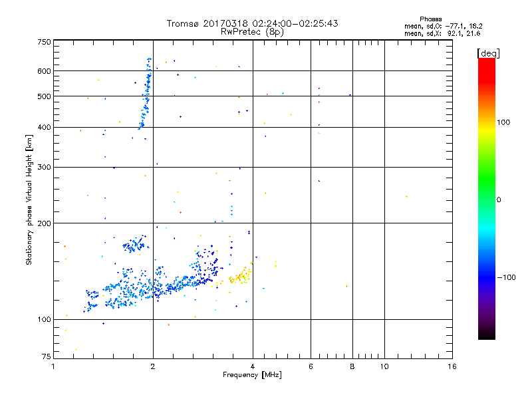
Task: Click the black bottom of the colorbar
Action: coord(487,334)
